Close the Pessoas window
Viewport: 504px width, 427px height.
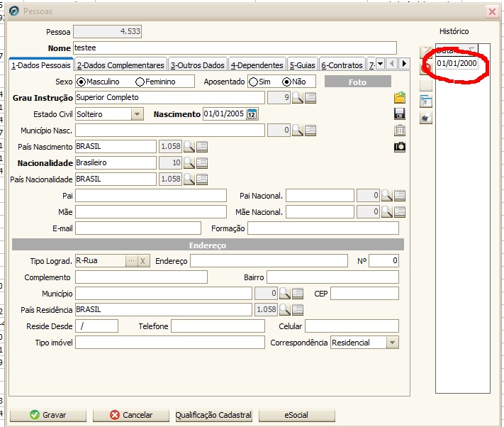point(492,12)
